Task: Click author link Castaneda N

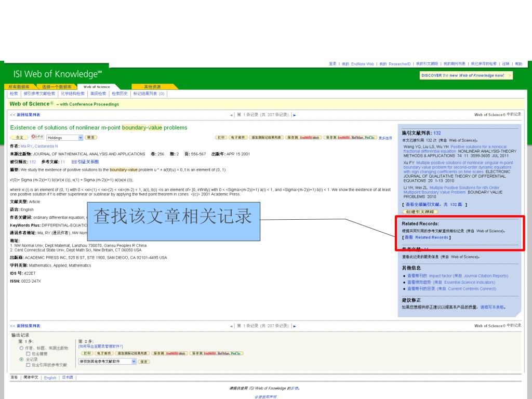Action: tap(46, 146)
